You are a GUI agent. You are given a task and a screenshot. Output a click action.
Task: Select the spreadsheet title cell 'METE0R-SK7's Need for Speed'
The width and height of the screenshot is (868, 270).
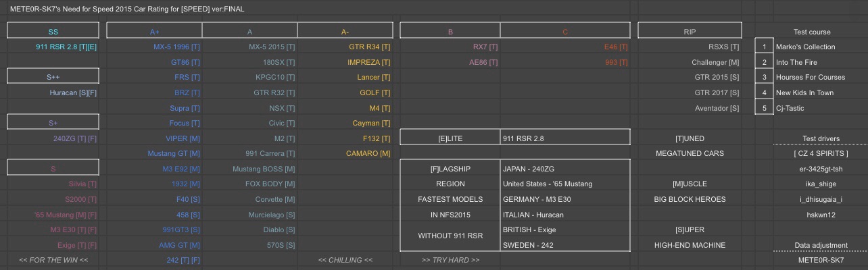[127, 9]
